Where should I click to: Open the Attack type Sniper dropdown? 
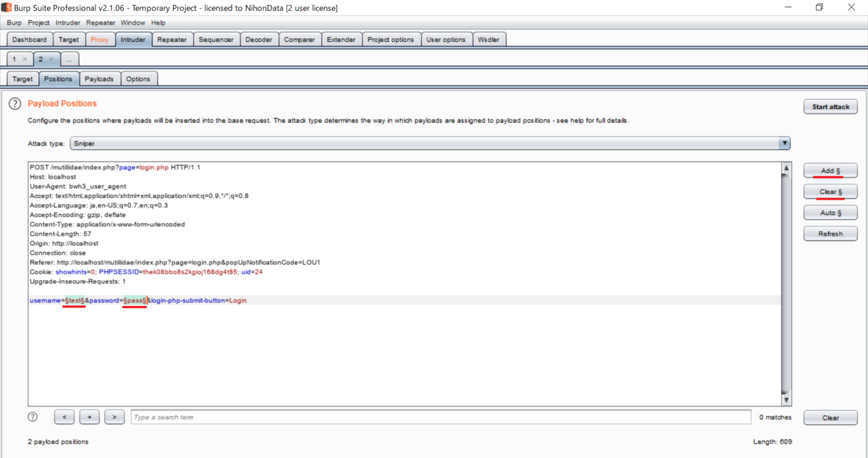[x=430, y=143]
